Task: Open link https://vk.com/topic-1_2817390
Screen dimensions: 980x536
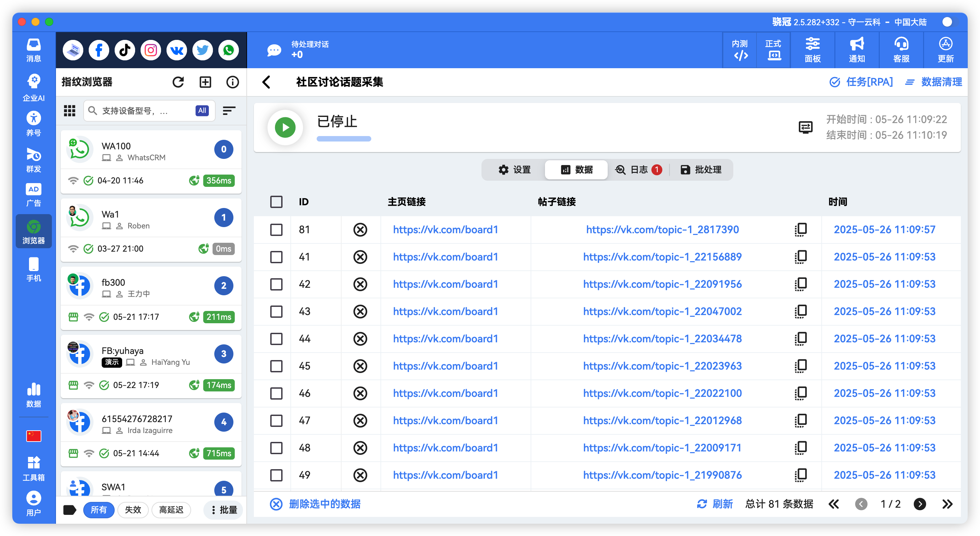Action: pos(662,229)
